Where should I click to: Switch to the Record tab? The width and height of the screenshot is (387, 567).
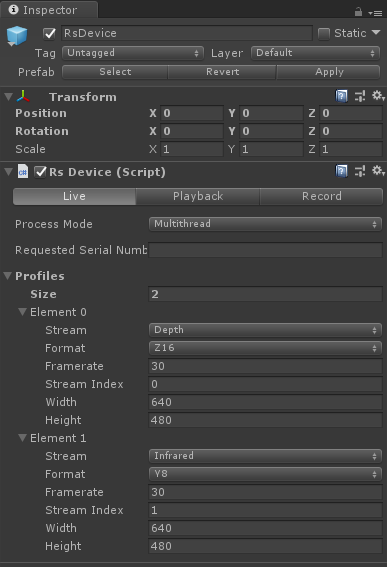point(321,196)
